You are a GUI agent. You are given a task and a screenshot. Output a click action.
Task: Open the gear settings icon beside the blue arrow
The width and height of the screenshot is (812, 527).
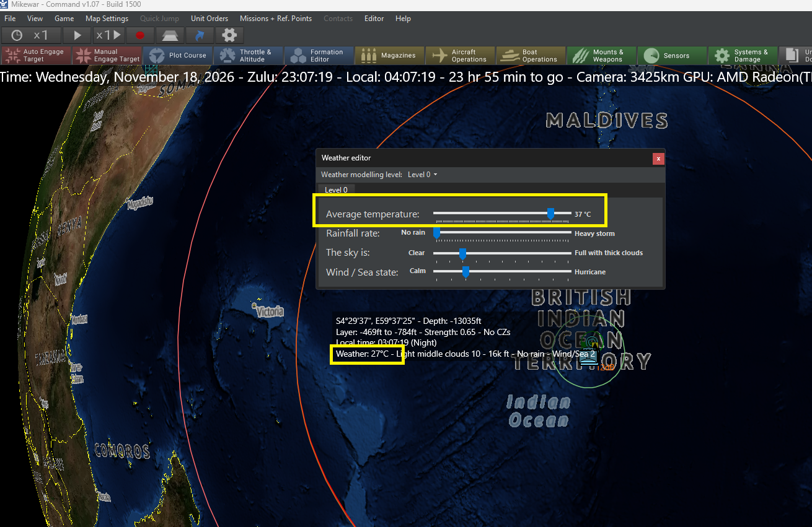229,35
